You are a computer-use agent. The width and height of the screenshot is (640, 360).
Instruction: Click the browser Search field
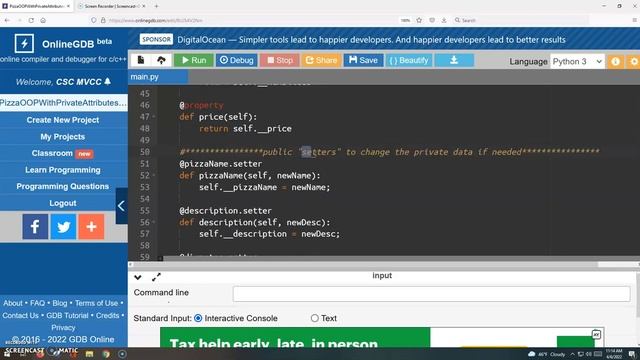pyautogui.click(x=520, y=20)
